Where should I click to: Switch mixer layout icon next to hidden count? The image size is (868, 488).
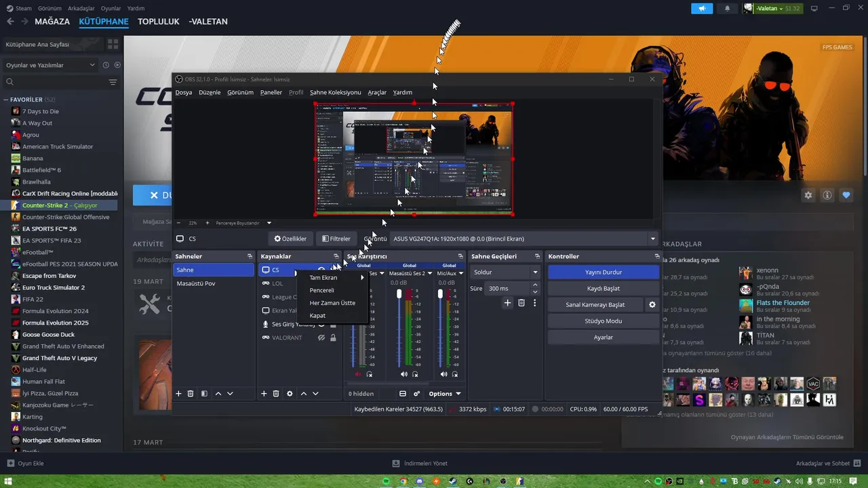click(x=403, y=394)
